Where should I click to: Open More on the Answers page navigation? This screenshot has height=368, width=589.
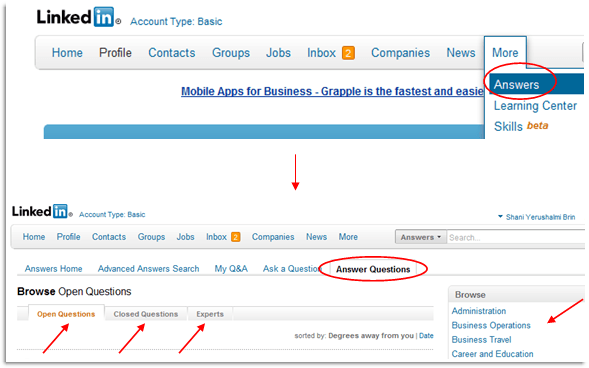pyautogui.click(x=348, y=237)
